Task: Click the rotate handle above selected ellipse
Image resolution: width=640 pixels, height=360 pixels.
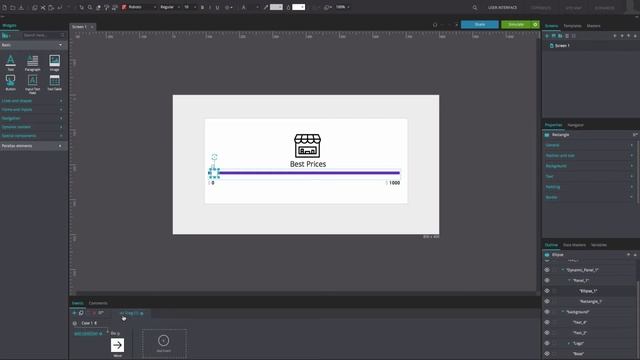Action: [214, 157]
